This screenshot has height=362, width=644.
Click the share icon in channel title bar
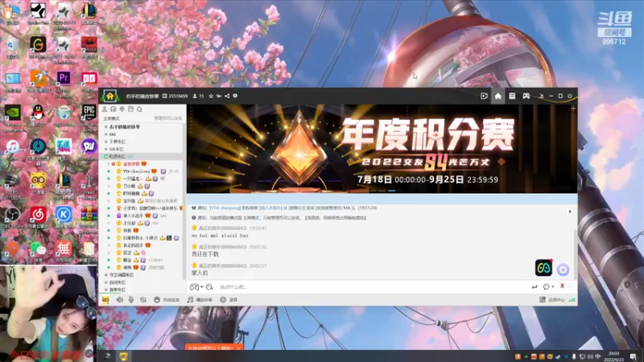coord(227,96)
